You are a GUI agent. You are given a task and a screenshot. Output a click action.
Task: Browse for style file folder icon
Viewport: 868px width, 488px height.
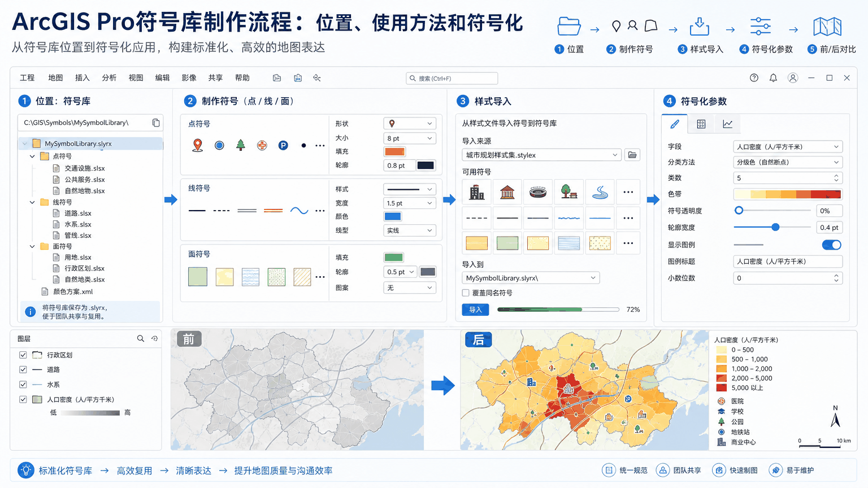(x=632, y=155)
